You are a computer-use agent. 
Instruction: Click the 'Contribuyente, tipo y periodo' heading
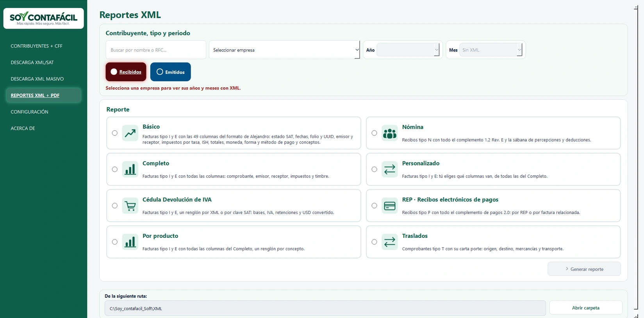coord(148,33)
